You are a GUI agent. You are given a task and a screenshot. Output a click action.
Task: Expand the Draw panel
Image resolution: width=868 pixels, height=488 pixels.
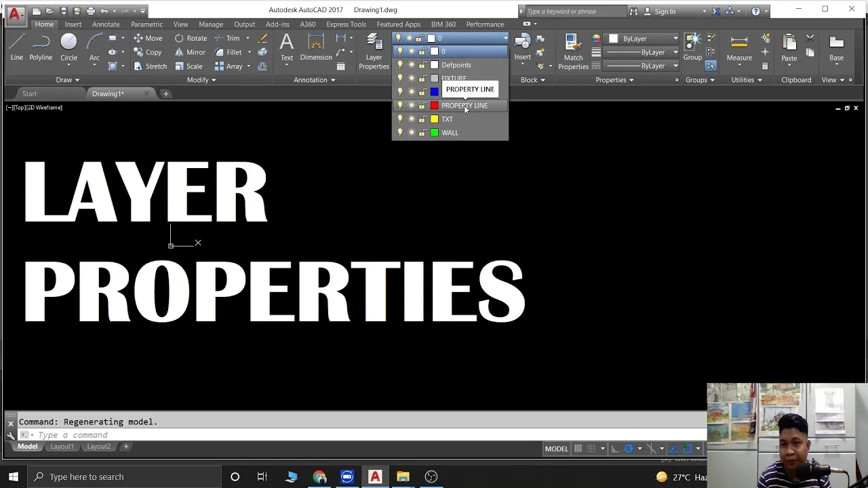[68, 80]
